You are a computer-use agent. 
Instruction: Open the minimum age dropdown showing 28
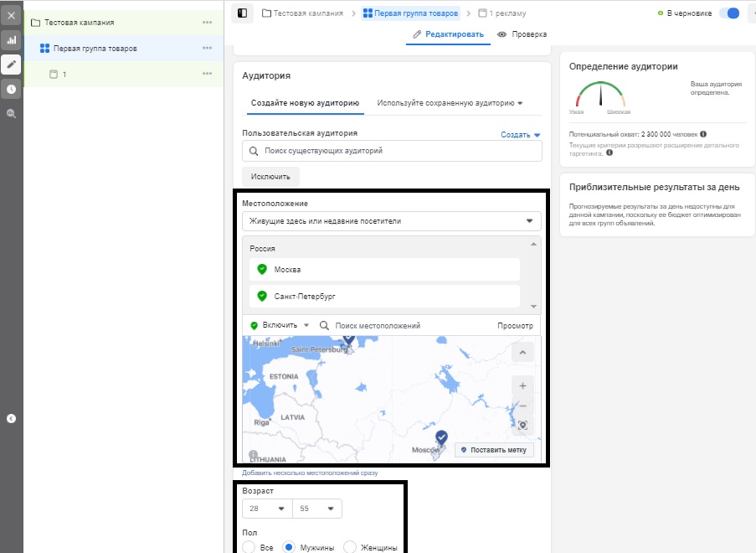tap(268, 509)
